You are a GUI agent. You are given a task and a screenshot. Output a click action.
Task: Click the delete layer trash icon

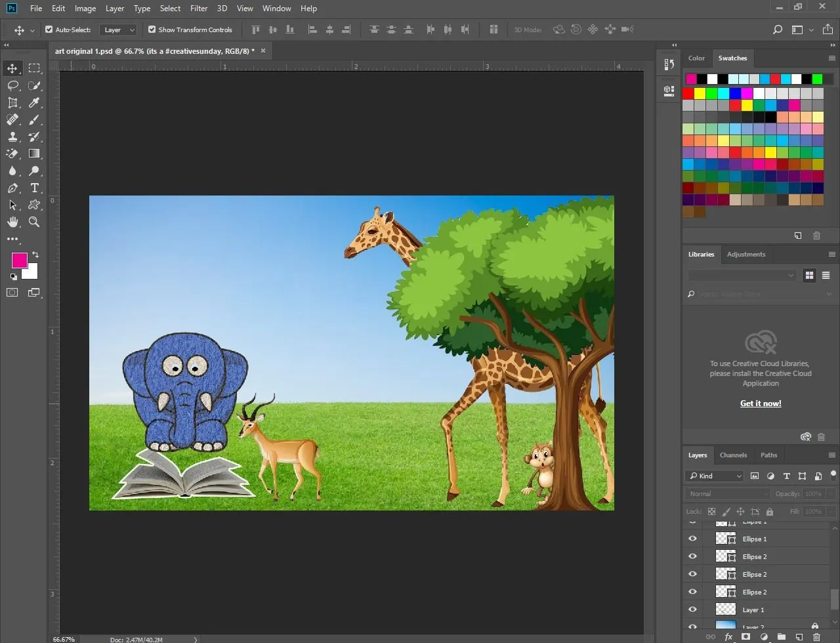point(816,636)
